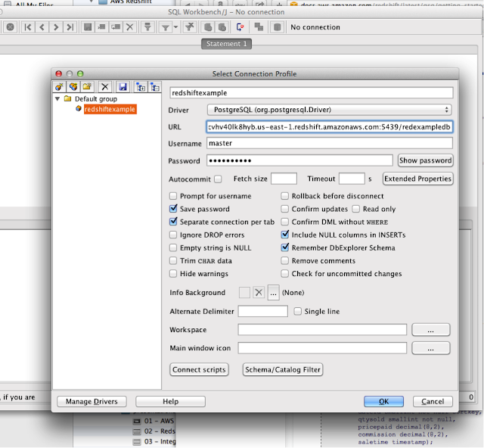This screenshot has height=448, width=484.
Task: Enable Trim CHAR data
Action: tap(173, 261)
